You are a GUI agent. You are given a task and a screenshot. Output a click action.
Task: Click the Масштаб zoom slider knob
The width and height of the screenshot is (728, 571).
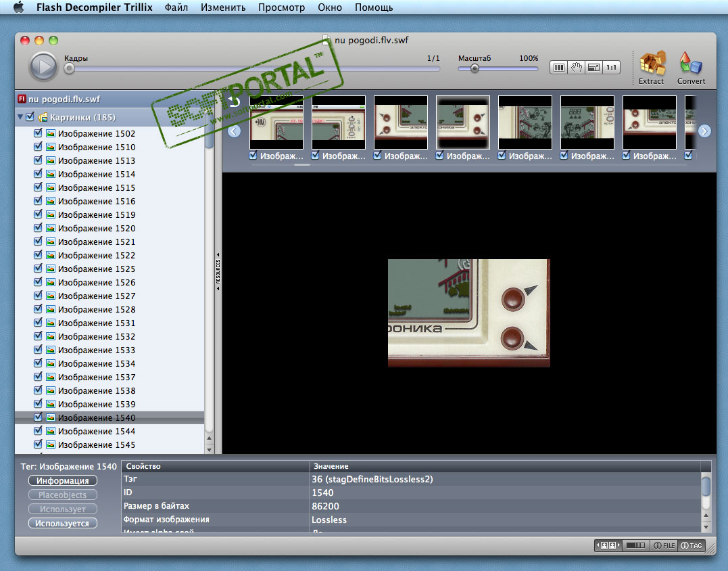click(x=475, y=68)
